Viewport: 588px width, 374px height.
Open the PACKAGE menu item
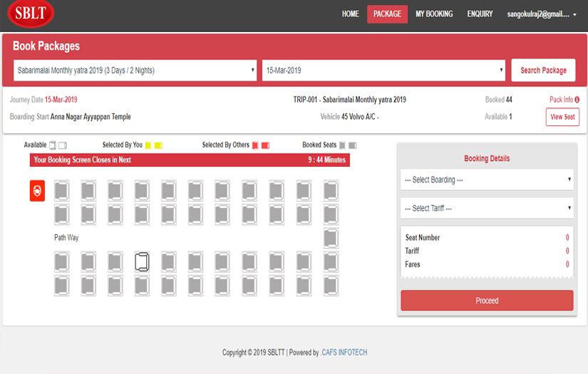point(388,14)
